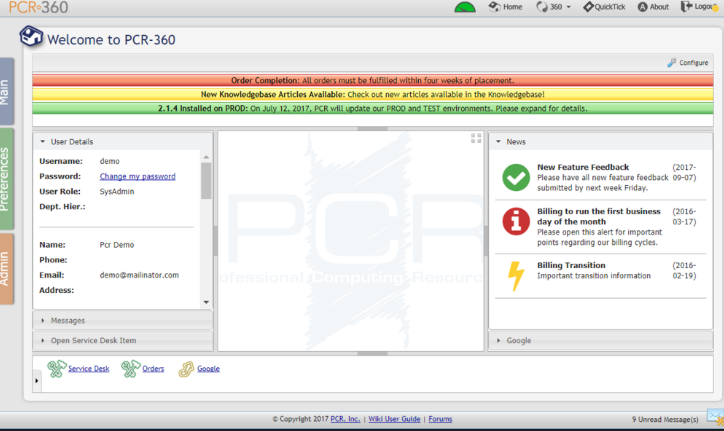Click the unread messages envelope icon
Viewport: 724px width, 431px height.
pos(714,417)
